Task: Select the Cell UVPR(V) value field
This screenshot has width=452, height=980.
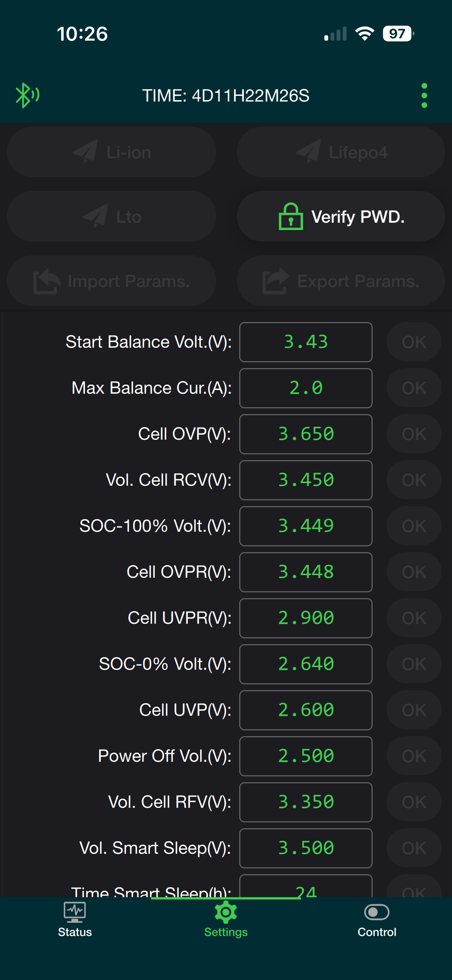Action: (306, 618)
